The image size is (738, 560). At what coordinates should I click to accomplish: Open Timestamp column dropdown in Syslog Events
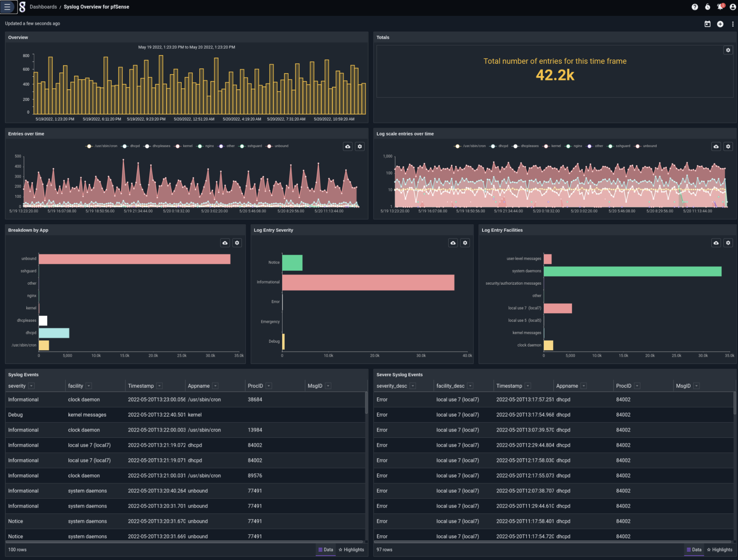point(159,386)
